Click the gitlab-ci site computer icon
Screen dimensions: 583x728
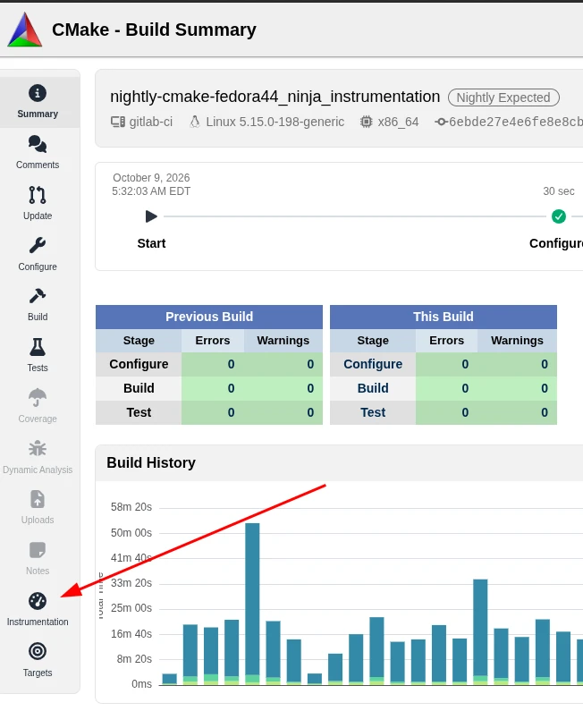118,123
